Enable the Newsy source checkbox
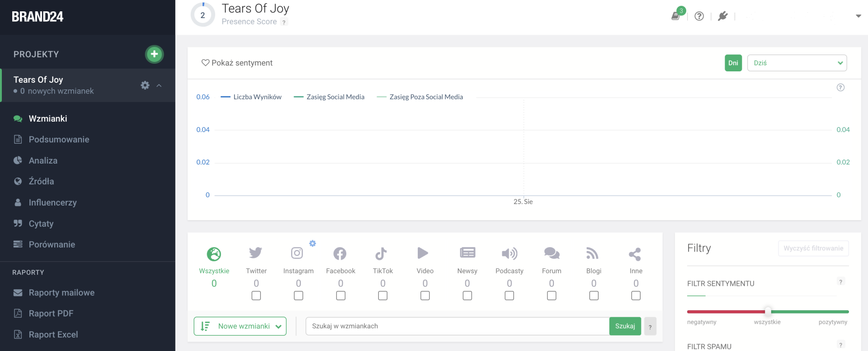The width and height of the screenshot is (868, 351). point(467,295)
